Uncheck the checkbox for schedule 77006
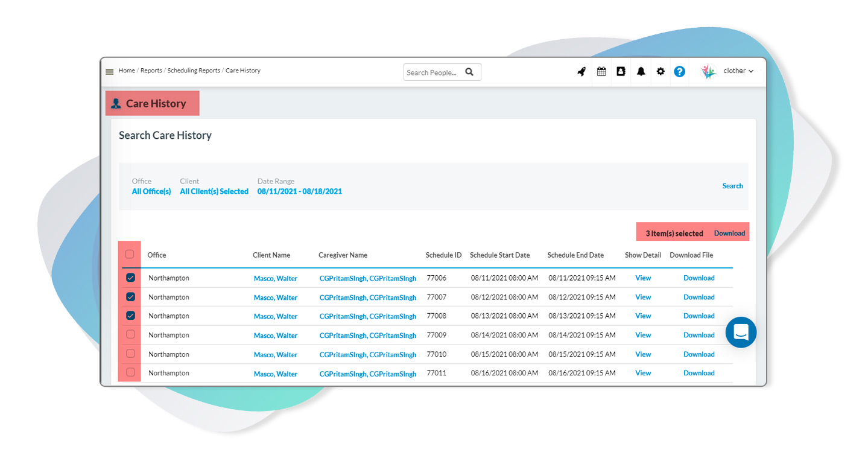The width and height of the screenshot is (868, 455). (130, 278)
